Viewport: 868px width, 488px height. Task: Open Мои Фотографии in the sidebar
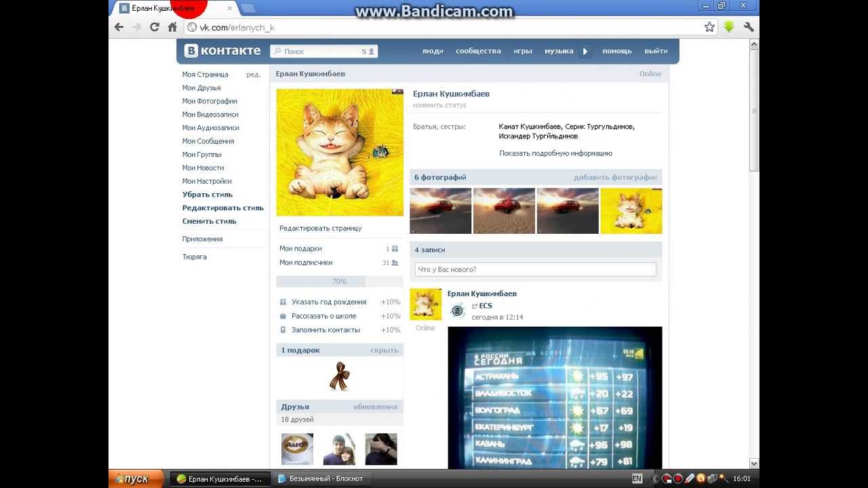tap(210, 101)
